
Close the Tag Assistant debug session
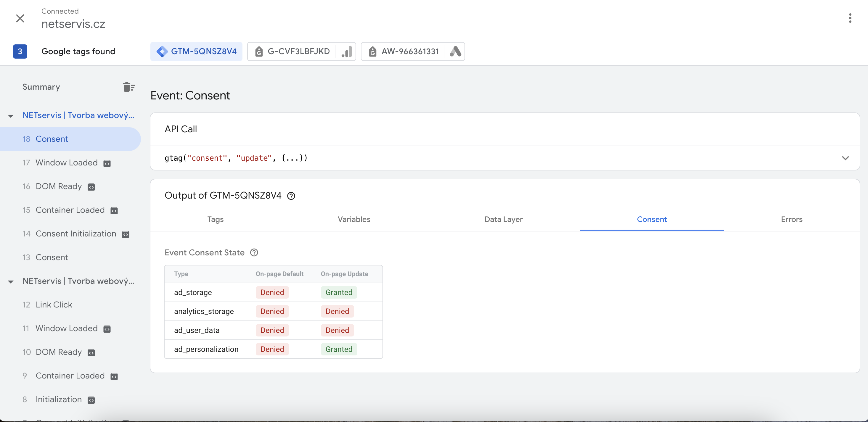pos(20,18)
